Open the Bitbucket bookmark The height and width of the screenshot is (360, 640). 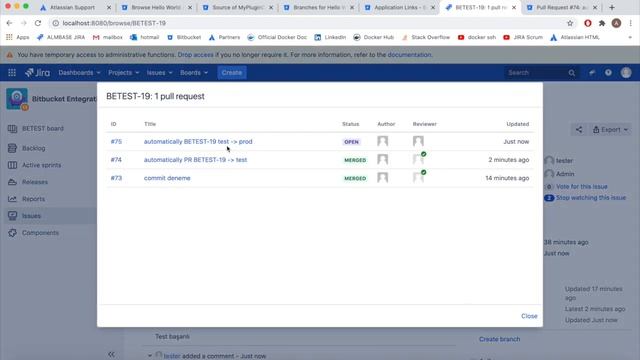pos(184,37)
